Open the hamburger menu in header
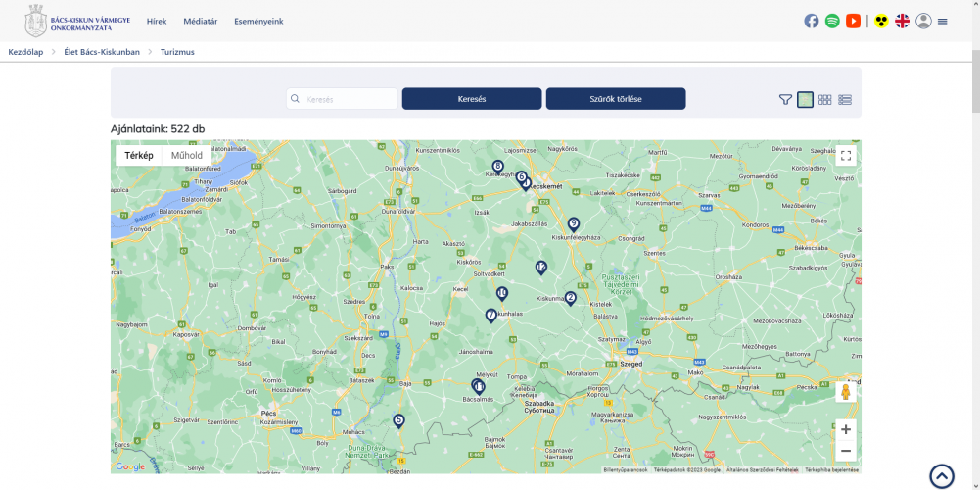980x490 pixels. tap(943, 22)
